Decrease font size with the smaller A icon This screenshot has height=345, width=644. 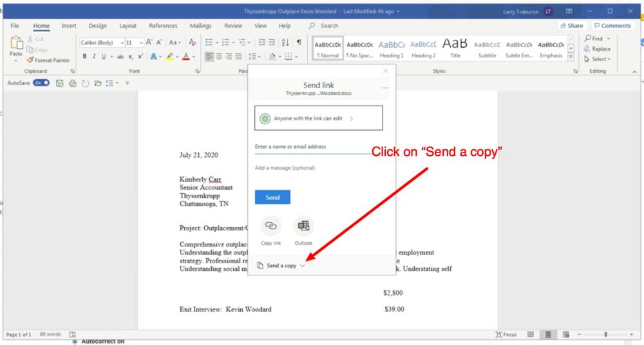point(158,42)
